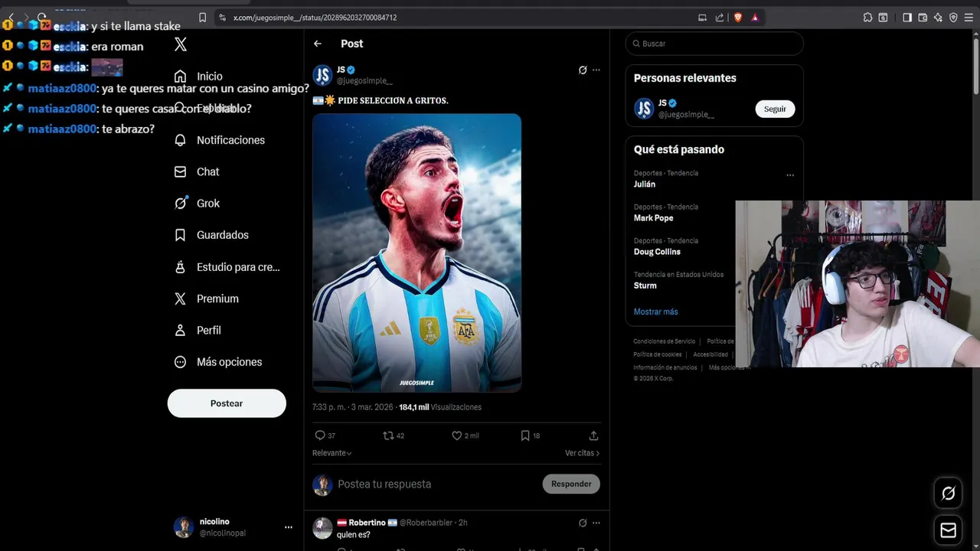This screenshot has width=980, height=551.
Task: Open Notificaciones in the sidebar
Action: click(x=220, y=140)
